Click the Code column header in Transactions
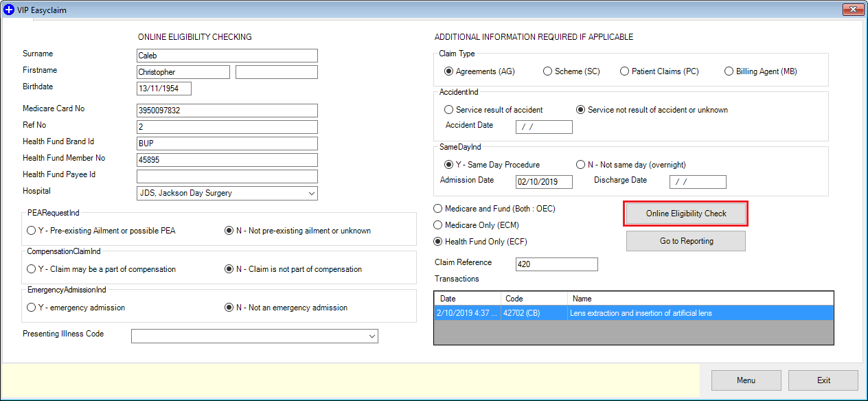The image size is (868, 401). pos(535,299)
